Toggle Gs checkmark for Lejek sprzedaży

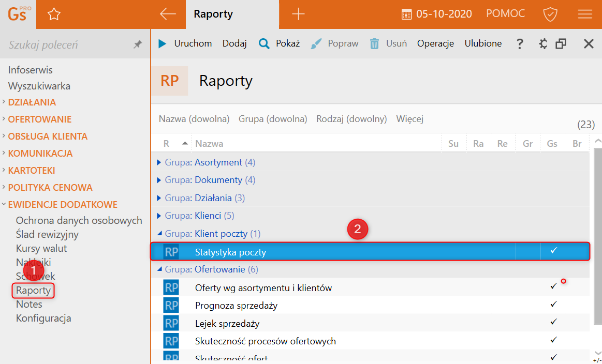pyautogui.click(x=553, y=322)
